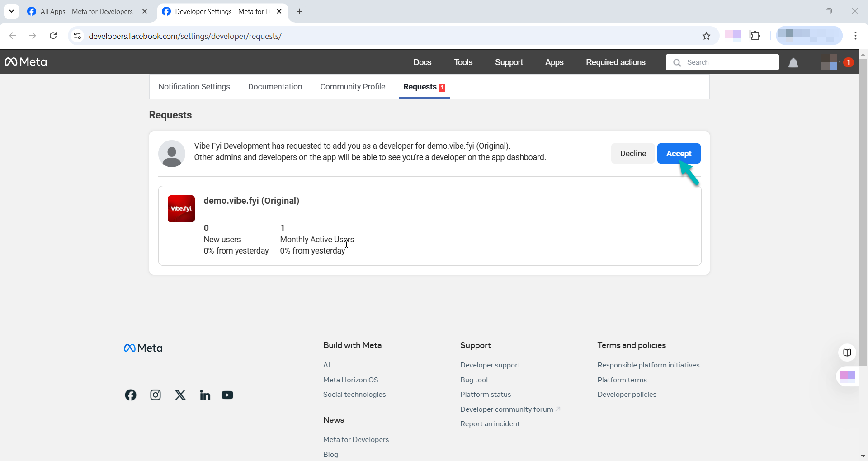Open Required actions in the header

616,62
